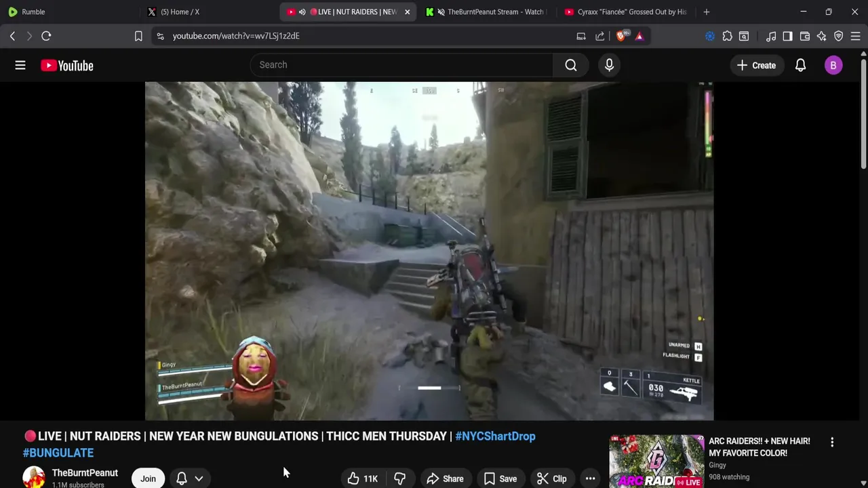Reload the current page
The height and width of the screenshot is (488, 868).
click(x=46, y=36)
